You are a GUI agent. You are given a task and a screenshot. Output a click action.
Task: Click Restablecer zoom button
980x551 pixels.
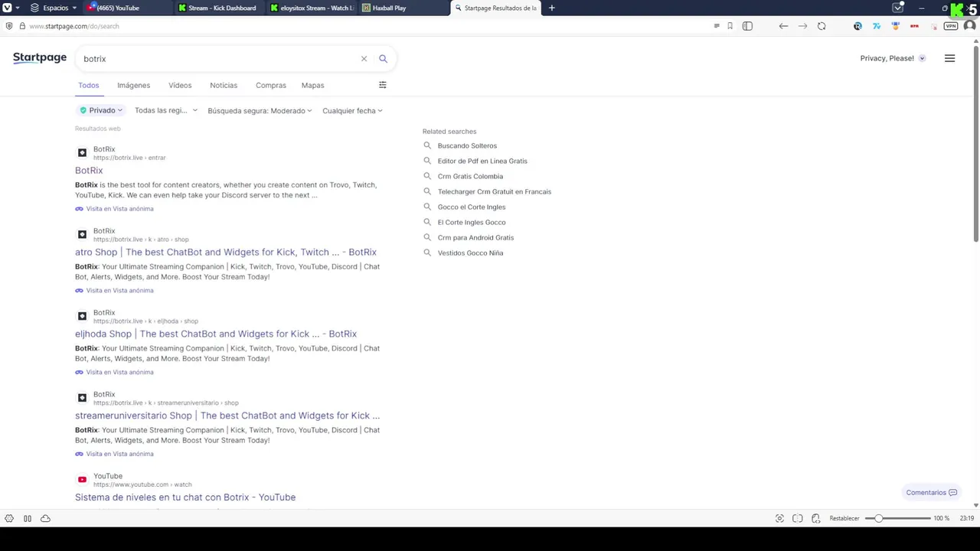[844, 518]
